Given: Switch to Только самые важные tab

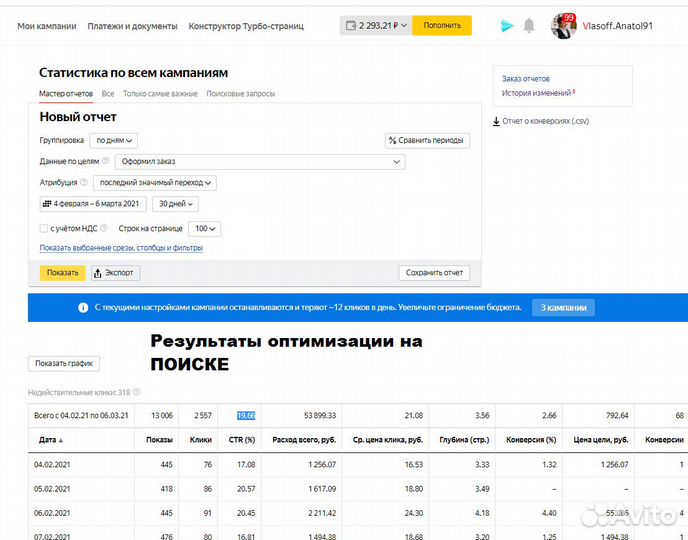Looking at the screenshot, I should (x=160, y=93).
